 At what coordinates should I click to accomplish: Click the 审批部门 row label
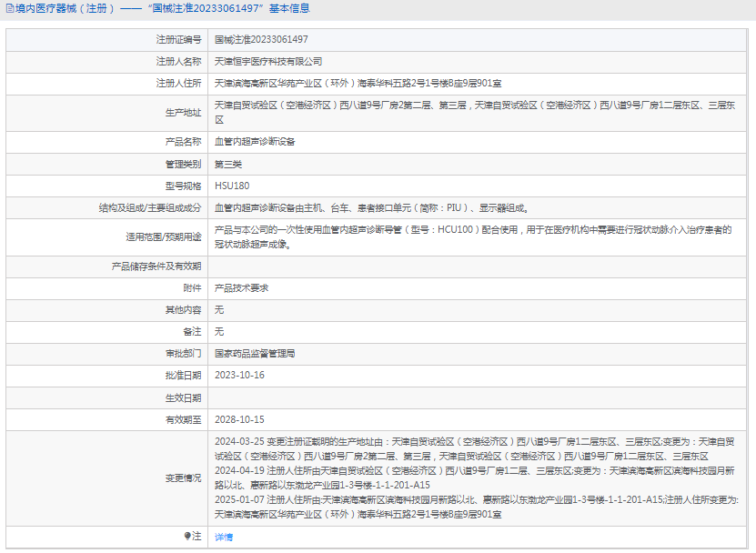pyautogui.click(x=183, y=354)
